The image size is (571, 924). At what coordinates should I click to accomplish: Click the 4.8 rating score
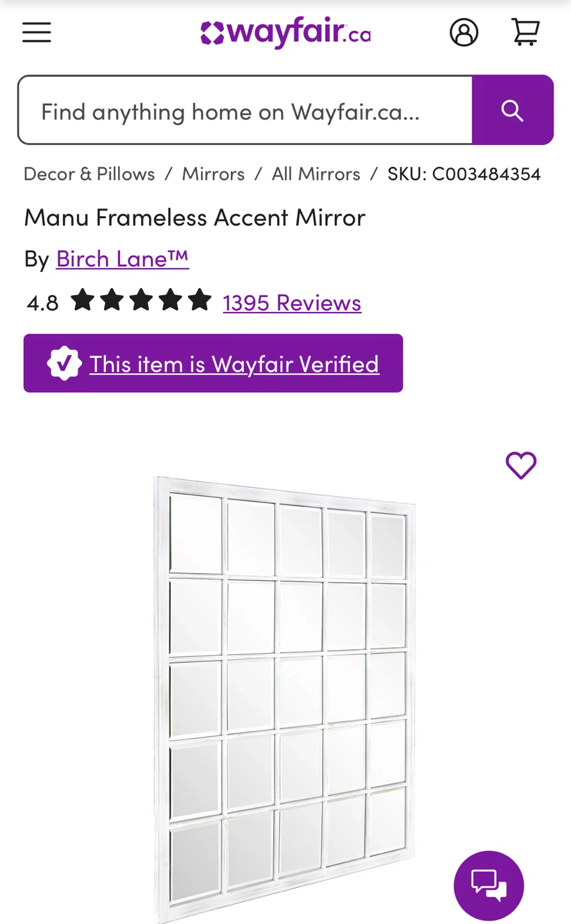pos(42,302)
